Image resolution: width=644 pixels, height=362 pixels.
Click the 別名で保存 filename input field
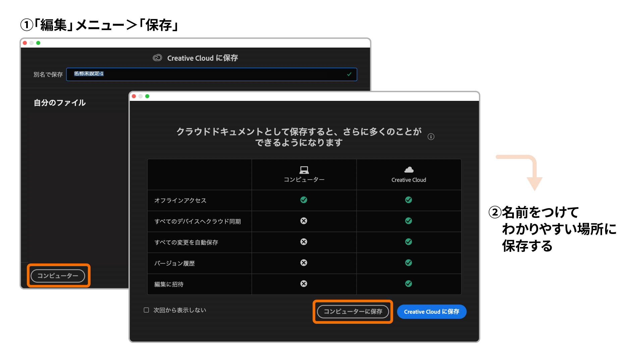211,74
